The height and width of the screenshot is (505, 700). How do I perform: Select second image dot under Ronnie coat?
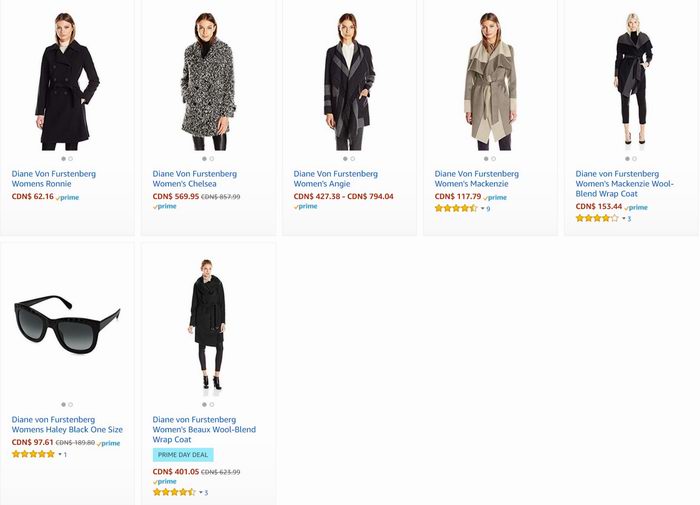point(71,159)
